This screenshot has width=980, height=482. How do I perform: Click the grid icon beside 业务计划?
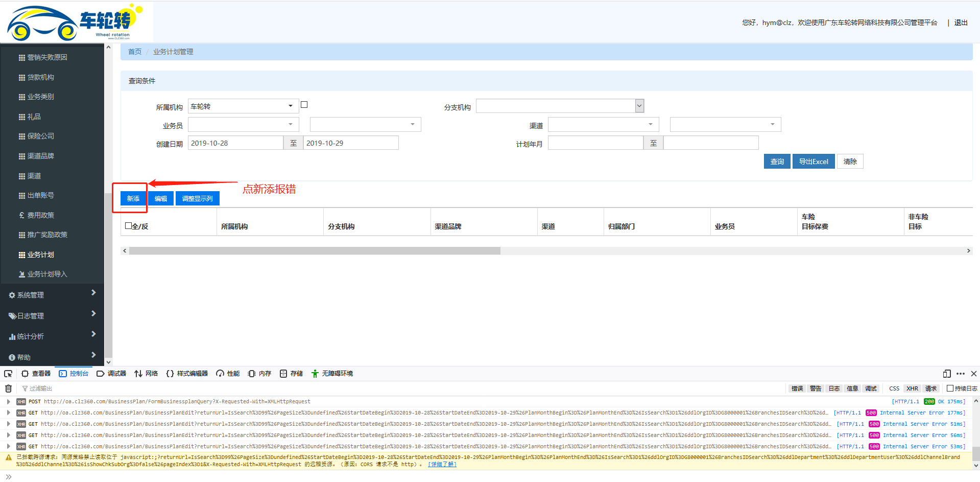pyautogui.click(x=22, y=255)
